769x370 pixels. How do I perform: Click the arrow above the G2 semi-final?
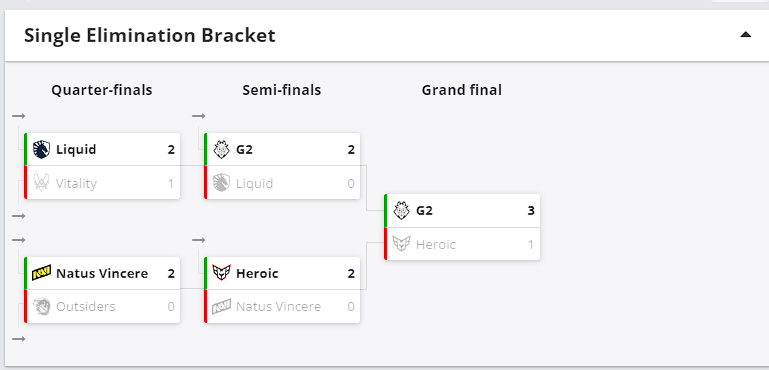[199, 116]
